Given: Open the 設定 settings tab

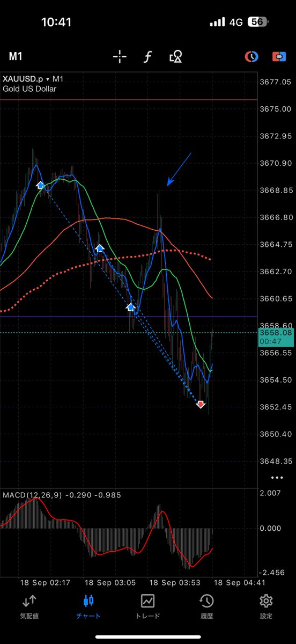Looking at the screenshot, I should tap(266, 605).
